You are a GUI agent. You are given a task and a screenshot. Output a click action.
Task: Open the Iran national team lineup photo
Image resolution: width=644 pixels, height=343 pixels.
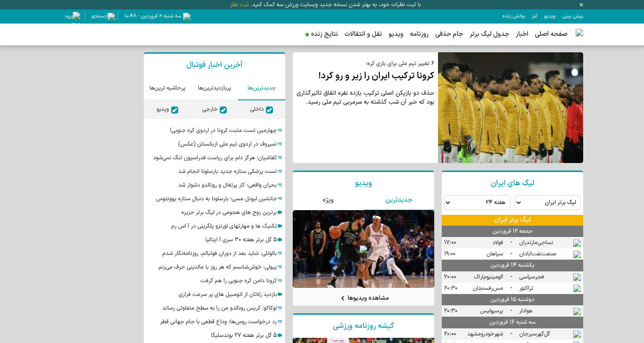point(511,107)
